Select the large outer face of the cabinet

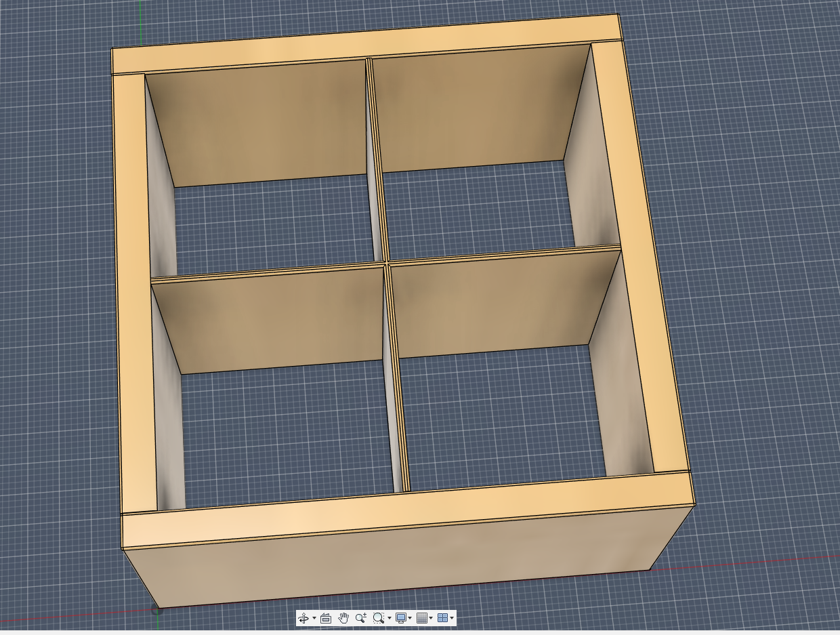click(x=400, y=562)
